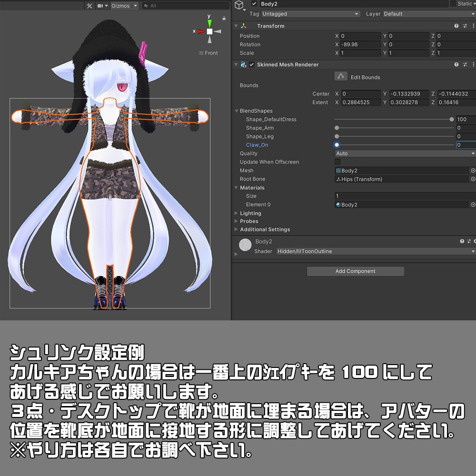476x476 pixels.
Task: Click the Root Bone Hips field
Action: pyautogui.click(x=402, y=179)
